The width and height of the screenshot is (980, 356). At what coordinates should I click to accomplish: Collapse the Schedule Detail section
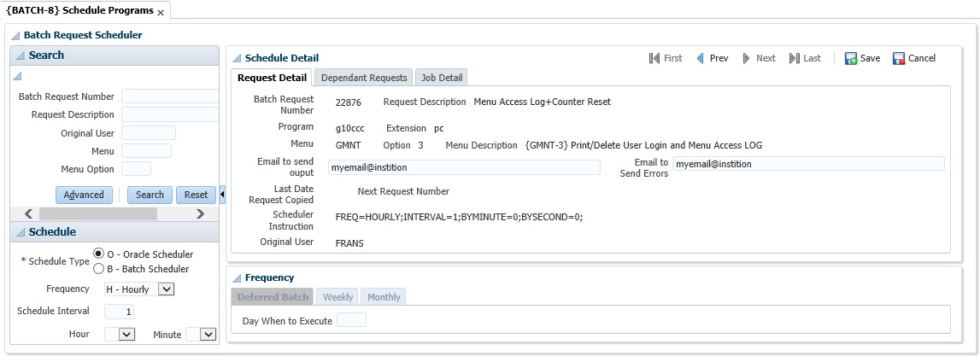point(237,59)
